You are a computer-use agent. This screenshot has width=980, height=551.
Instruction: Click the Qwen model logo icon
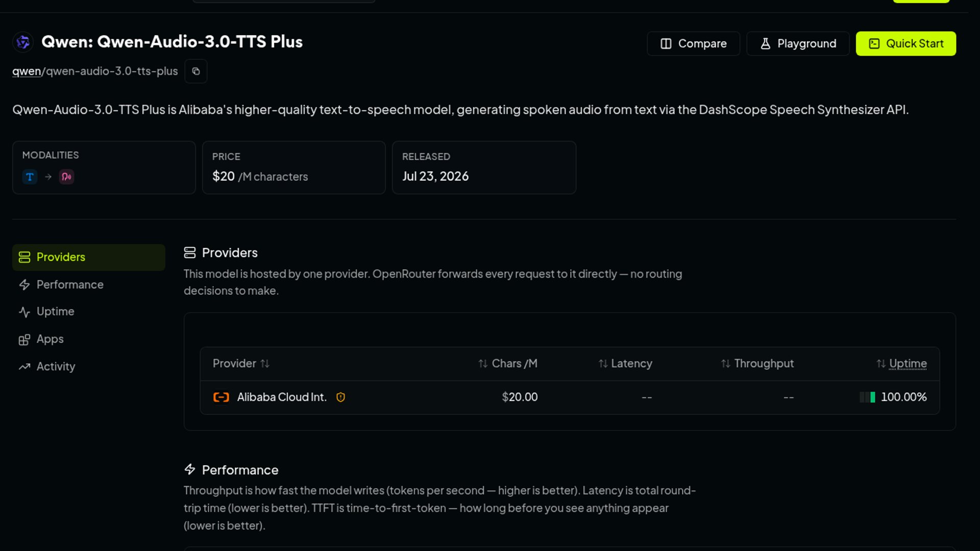[23, 42]
